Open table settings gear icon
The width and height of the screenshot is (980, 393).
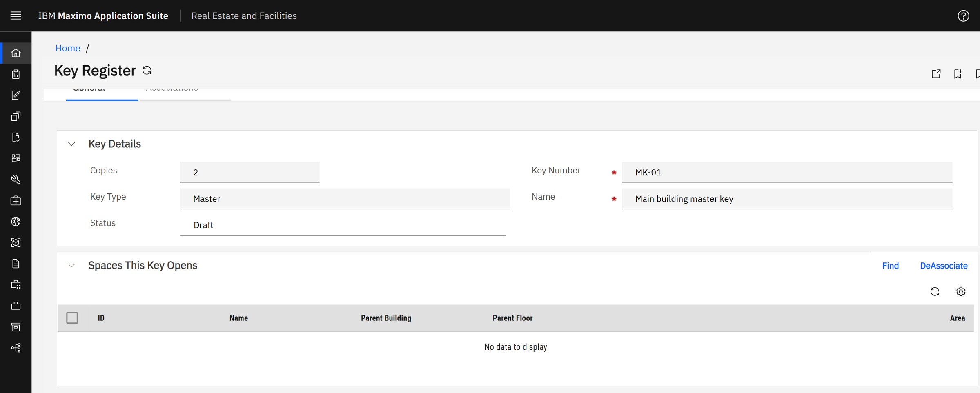coord(961,291)
